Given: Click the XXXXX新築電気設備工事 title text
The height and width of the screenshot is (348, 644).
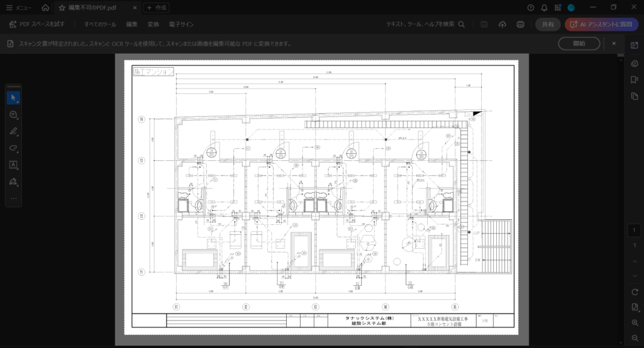Looking at the screenshot, I should [443, 318].
